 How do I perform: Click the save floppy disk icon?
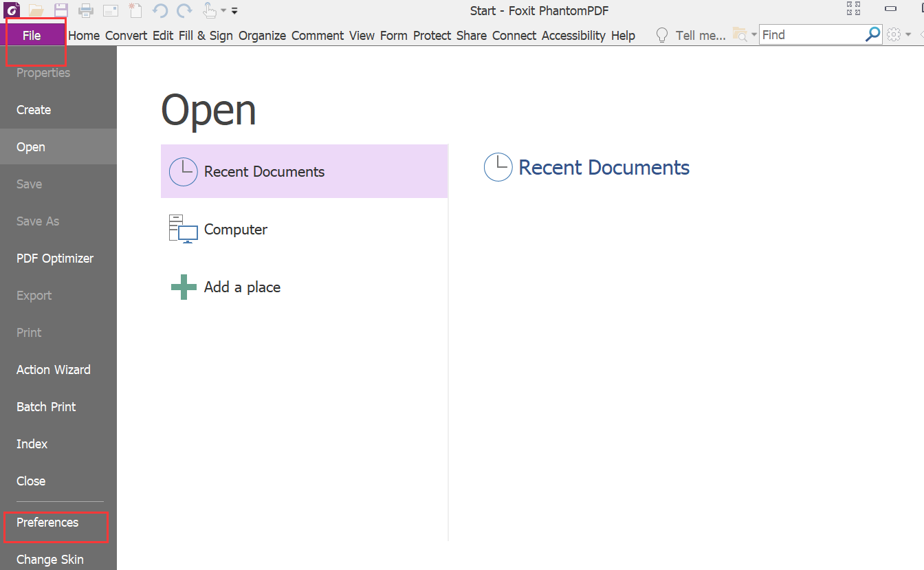pyautogui.click(x=61, y=10)
